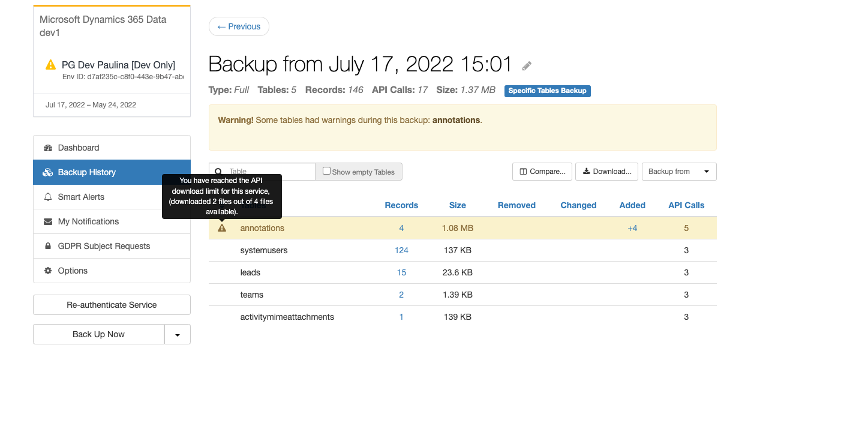Open Smart Alerts via the bell icon

point(47,197)
